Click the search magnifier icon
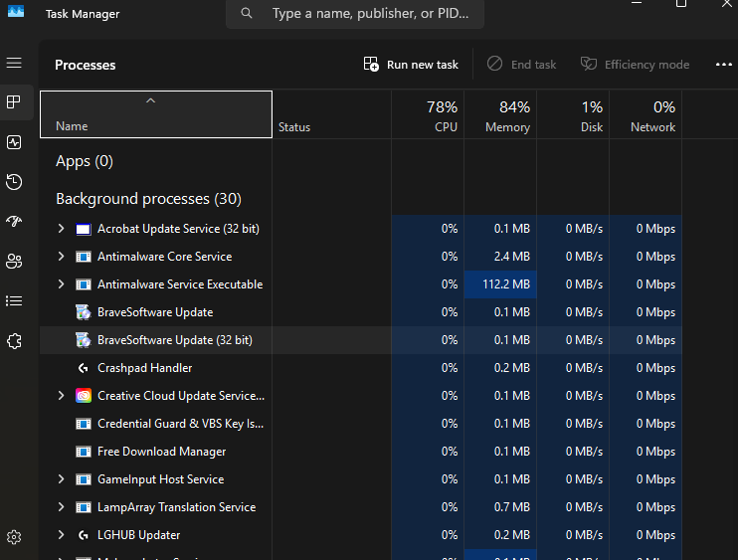738x560 pixels. pos(246,13)
